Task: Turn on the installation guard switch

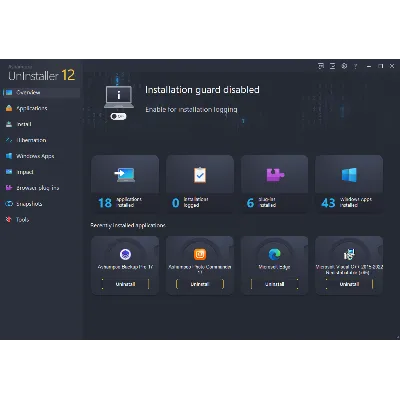Action: coord(118,116)
